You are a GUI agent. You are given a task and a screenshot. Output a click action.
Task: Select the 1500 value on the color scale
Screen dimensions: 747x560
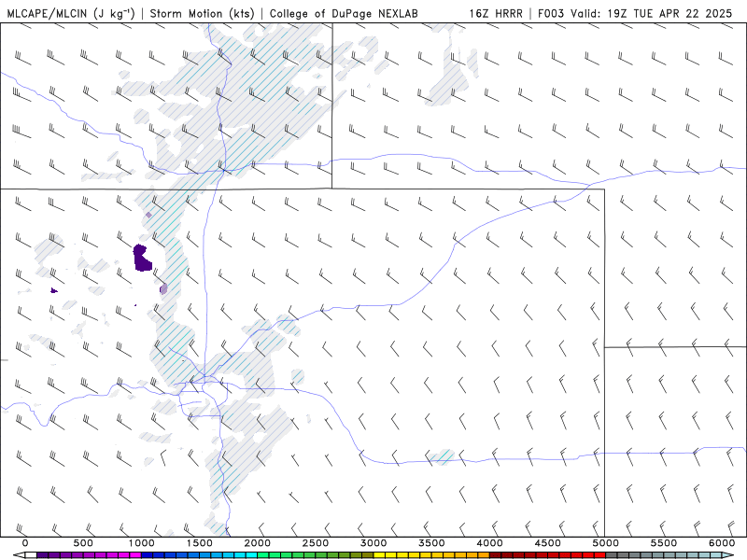click(x=199, y=543)
